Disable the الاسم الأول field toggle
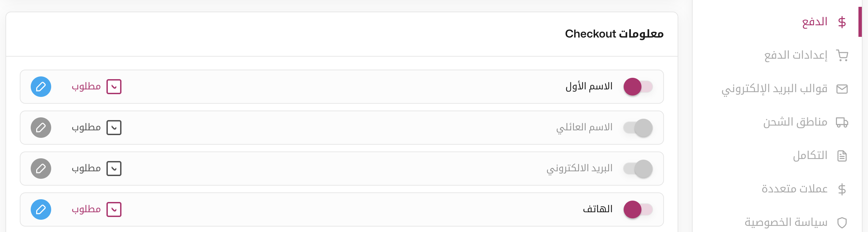Screen dimensions: 868x232 coord(638,87)
